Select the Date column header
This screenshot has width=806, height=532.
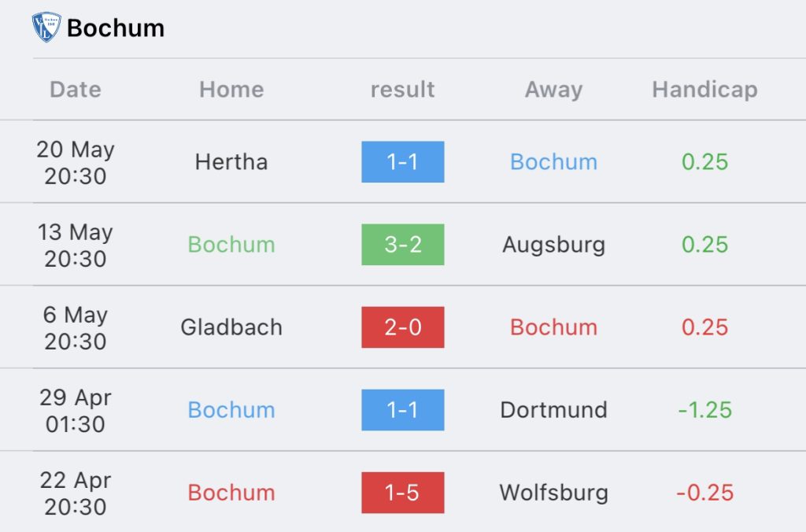point(76,90)
